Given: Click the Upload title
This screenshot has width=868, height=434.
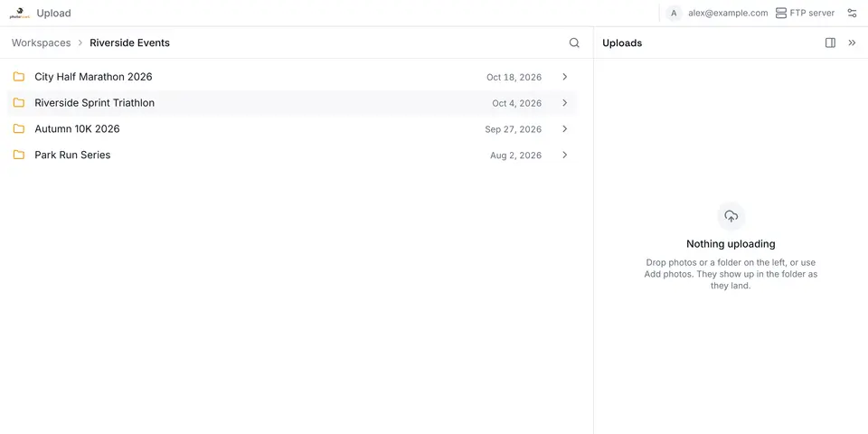Looking at the screenshot, I should [53, 14].
